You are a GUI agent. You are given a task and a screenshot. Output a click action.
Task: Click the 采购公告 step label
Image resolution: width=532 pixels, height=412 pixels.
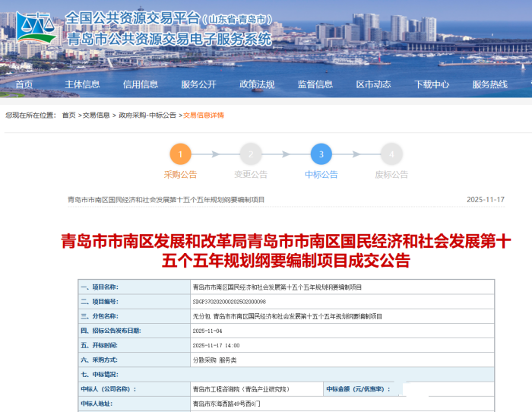[x=180, y=175]
